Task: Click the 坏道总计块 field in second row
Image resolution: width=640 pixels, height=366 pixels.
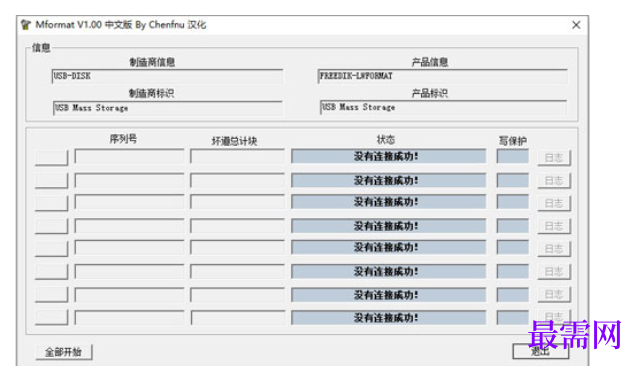Action: pyautogui.click(x=238, y=180)
